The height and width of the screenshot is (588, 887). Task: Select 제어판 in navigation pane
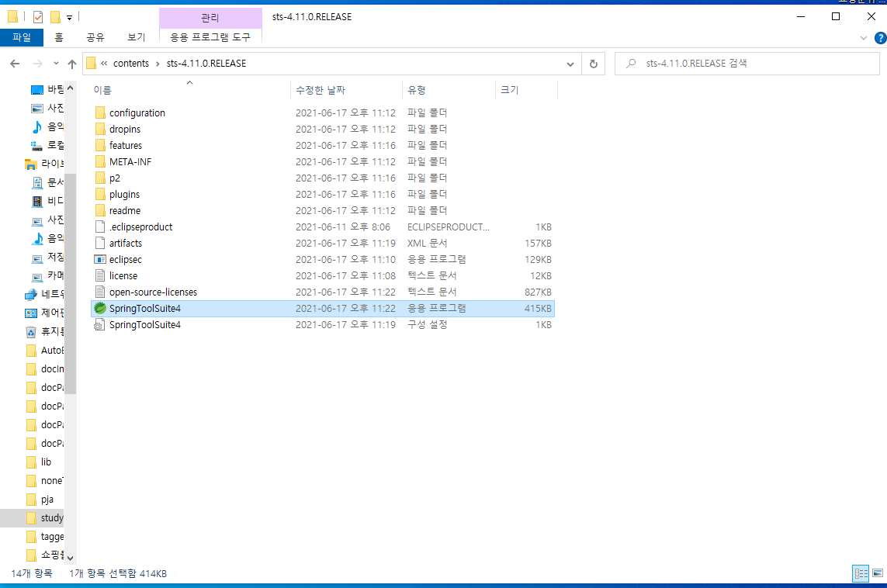tap(45, 313)
